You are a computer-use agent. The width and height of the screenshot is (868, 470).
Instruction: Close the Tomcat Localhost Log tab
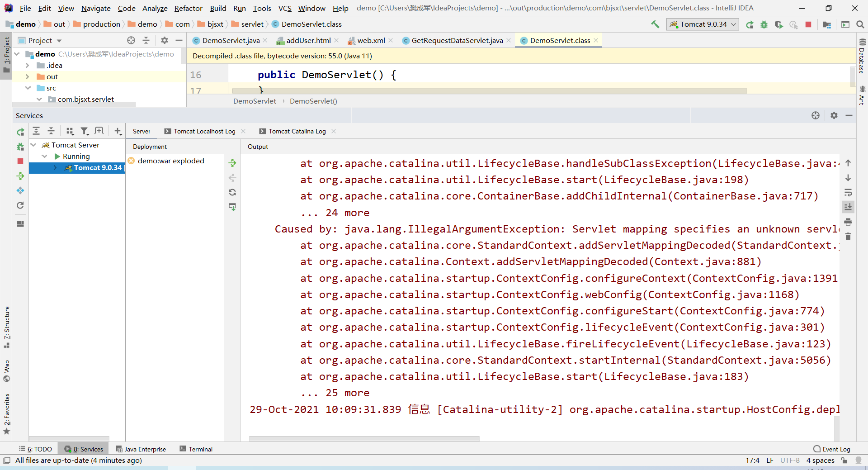tap(243, 131)
